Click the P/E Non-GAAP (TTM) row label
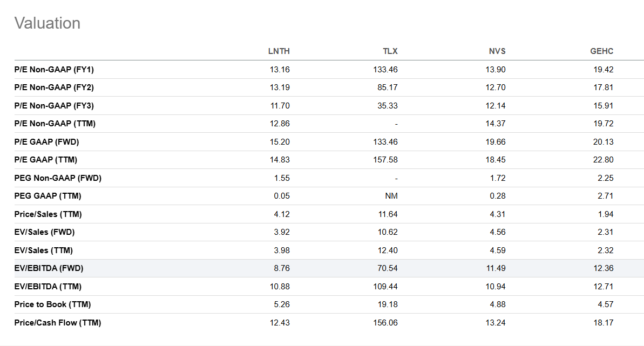 pyautogui.click(x=55, y=124)
